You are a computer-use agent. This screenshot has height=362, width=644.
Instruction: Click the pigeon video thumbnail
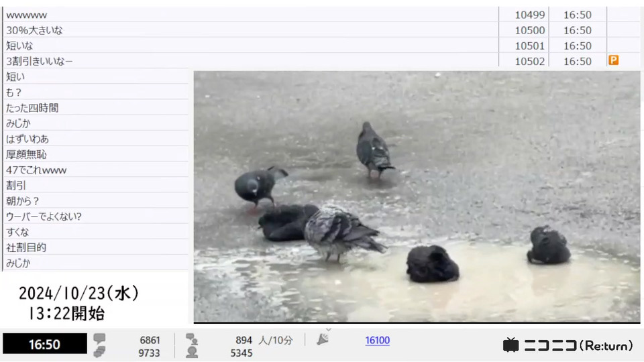click(417, 196)
